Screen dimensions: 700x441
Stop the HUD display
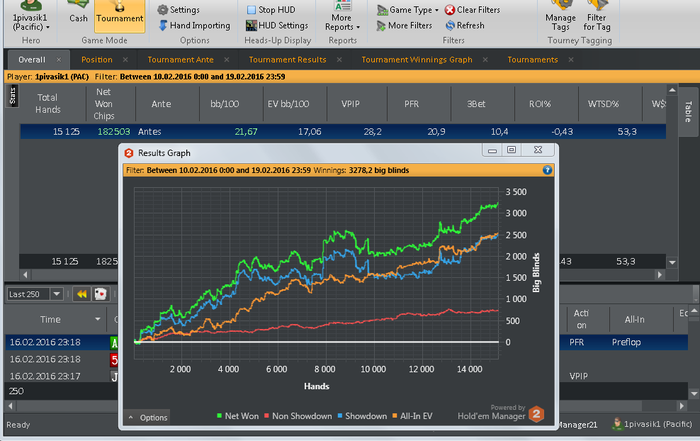coord(271,10)
